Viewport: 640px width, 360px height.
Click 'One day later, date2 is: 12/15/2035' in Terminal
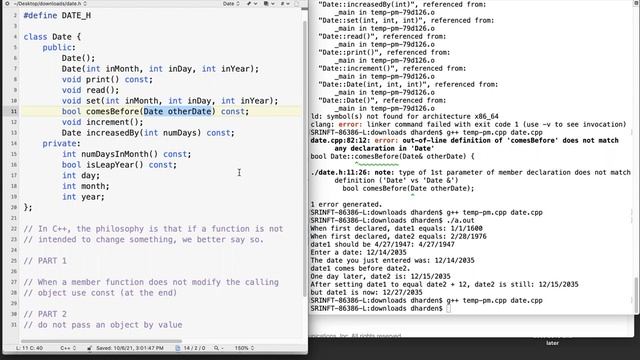(380, 276)
